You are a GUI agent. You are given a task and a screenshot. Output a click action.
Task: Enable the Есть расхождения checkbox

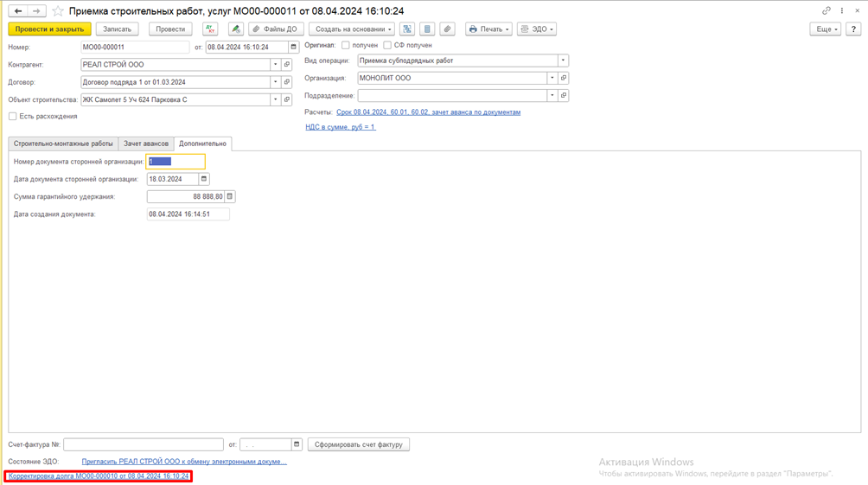(x=13, y=117)
